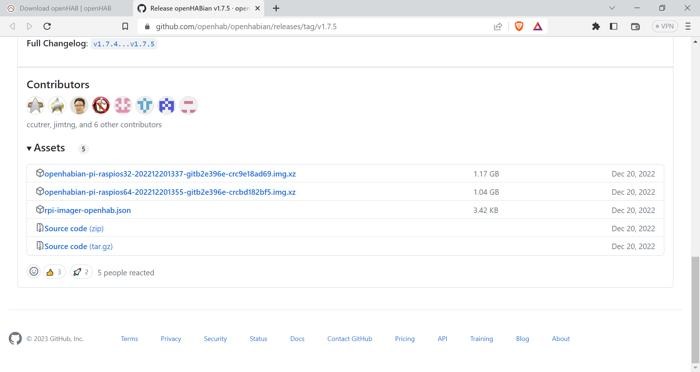The height and width of the screenshot is (372, 700).
Task: Download Source code (zip)
Action: (x=74, y=228)
